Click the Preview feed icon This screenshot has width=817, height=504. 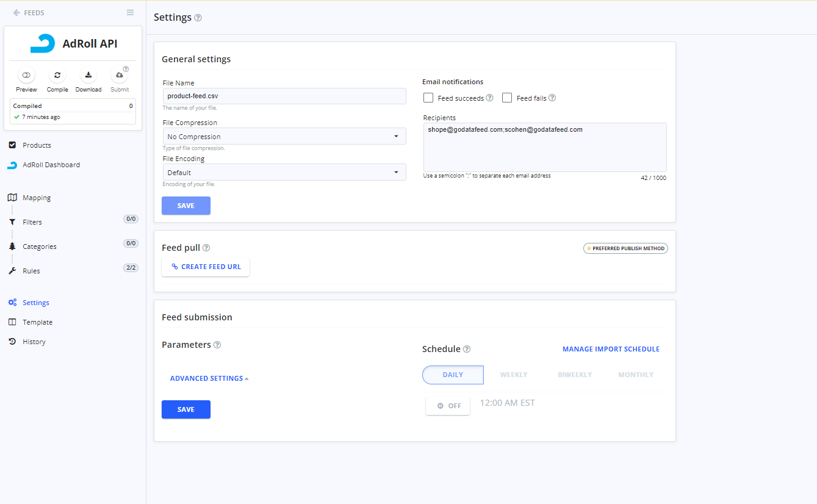(x=26, y=75)
